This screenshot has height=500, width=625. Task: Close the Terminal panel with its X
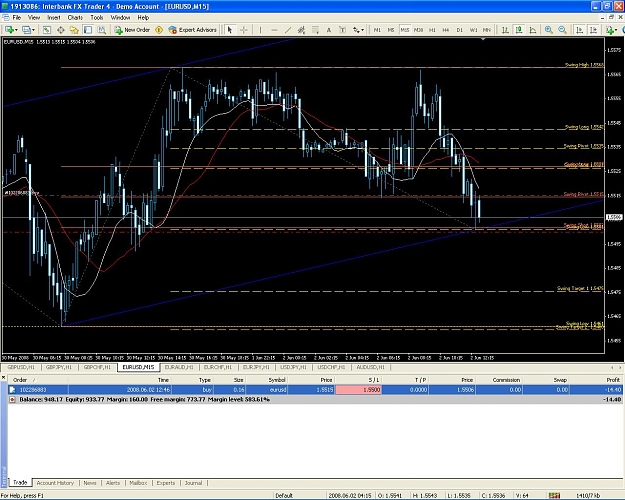3,377
